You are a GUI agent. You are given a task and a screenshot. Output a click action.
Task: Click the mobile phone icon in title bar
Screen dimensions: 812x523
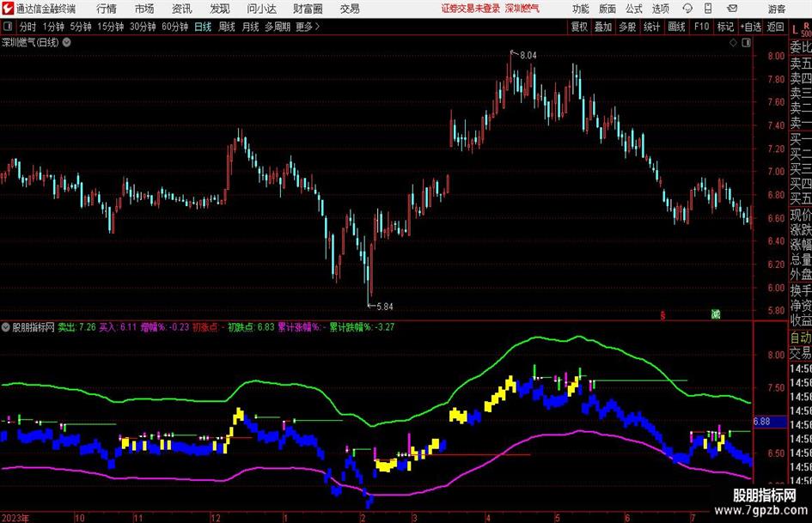708,9
